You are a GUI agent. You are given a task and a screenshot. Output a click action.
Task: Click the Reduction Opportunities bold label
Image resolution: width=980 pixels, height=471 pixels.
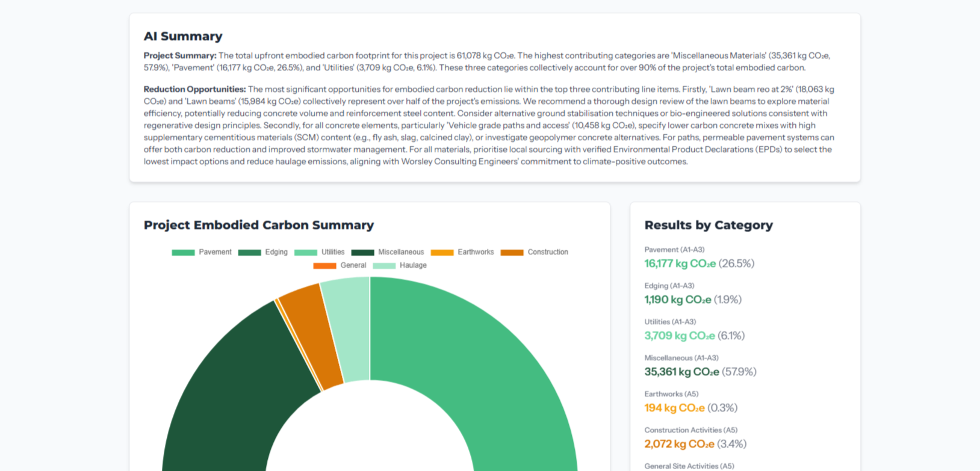coord(194,89)
